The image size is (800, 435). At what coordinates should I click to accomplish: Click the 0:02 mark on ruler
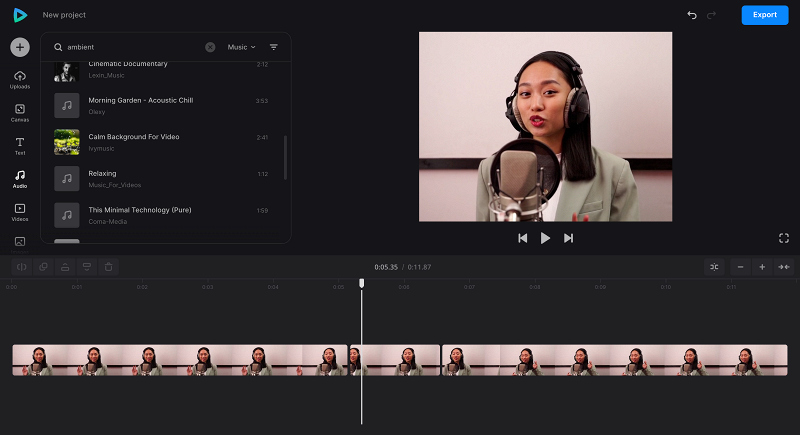pyautogui.click(x=142, y=287)
